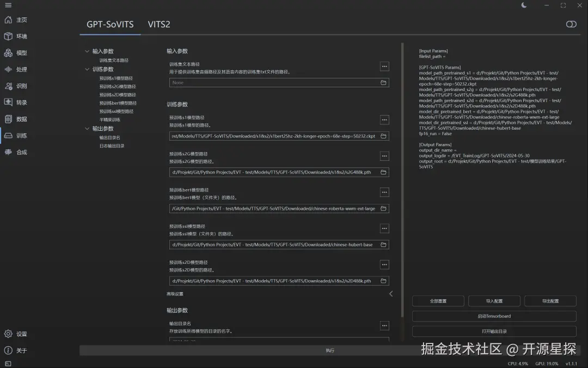Open the console icon at bottom-left corner
588x368 pixels.
coord(8,364)
